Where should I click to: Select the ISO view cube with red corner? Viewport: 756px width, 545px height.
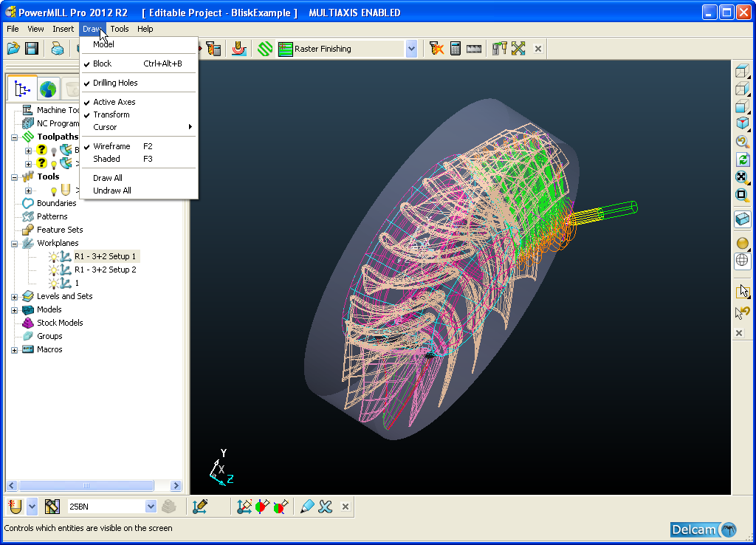(743, 123)
